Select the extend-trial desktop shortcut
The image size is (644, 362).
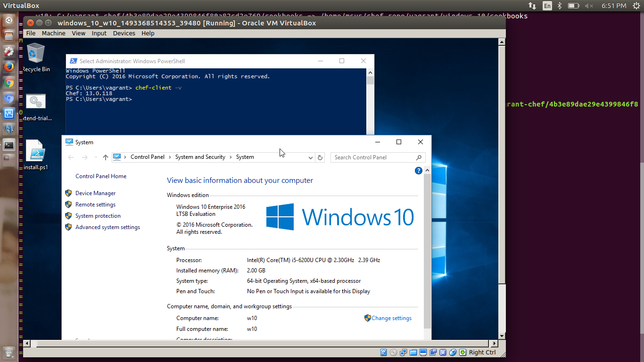tap(36, 107)
